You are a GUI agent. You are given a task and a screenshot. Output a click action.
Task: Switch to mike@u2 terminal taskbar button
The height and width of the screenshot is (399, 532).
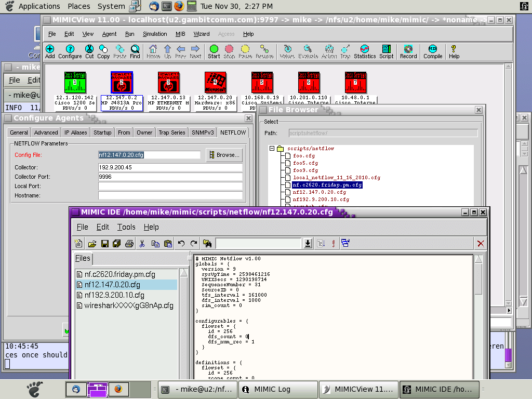tap(198, 390)
